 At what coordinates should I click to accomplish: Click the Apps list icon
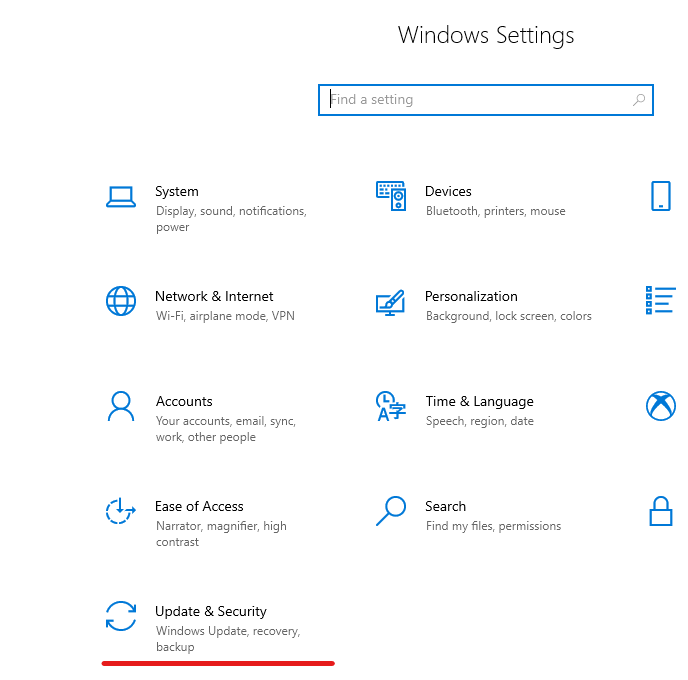(x=660, y=300)
